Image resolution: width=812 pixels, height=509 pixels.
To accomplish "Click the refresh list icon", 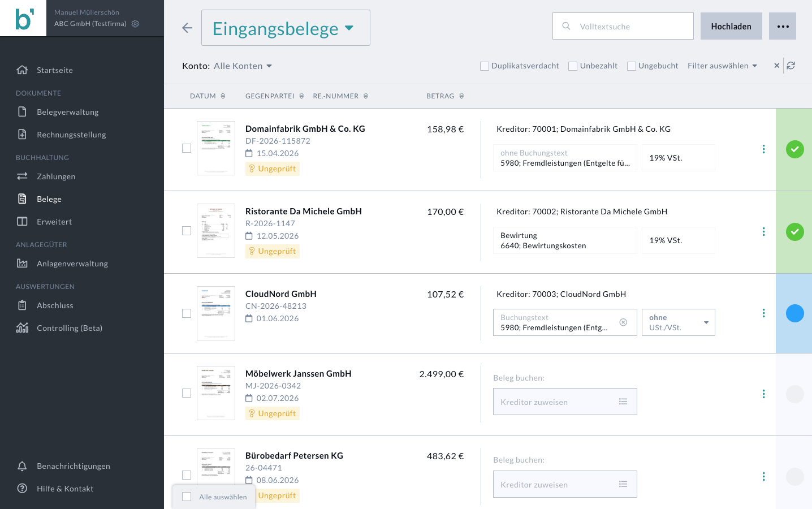I will pyautogui.click(x=791, y=66).
